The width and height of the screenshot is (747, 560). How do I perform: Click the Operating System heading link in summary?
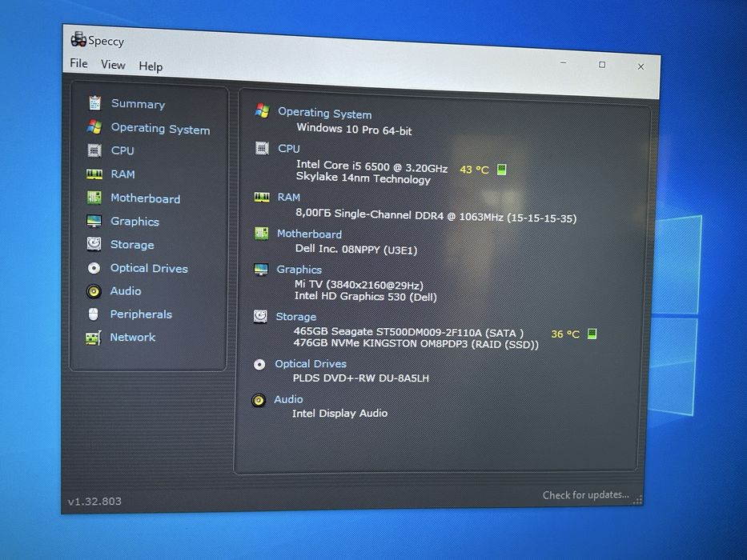pyautogui.click(x=325, y=114)
